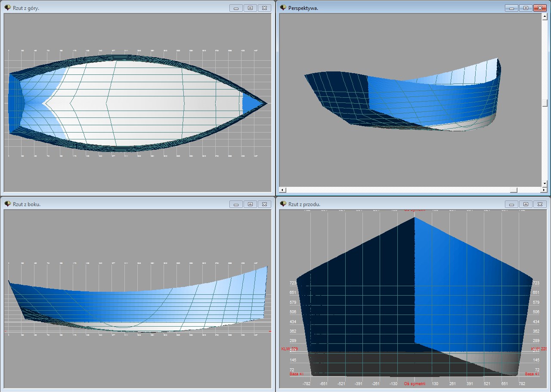Click the Rzut z boku window icon
The height and width of the screenshot is (392, 551).
(7, 204)
